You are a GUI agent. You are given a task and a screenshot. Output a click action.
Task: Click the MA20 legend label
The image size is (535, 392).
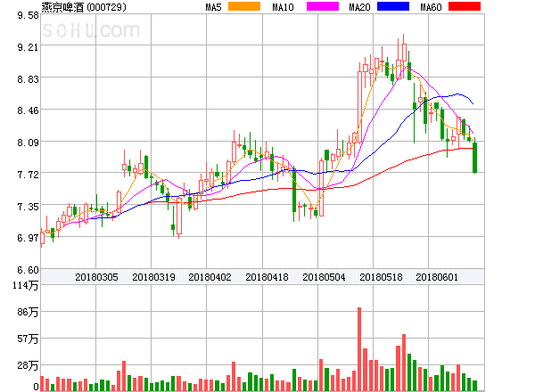(x=359, y=7)
